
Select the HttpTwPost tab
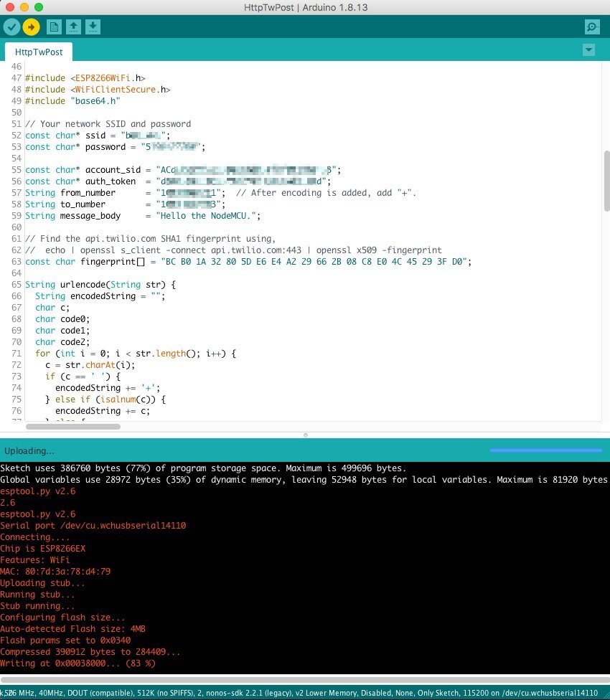click(x=39, y=52)
